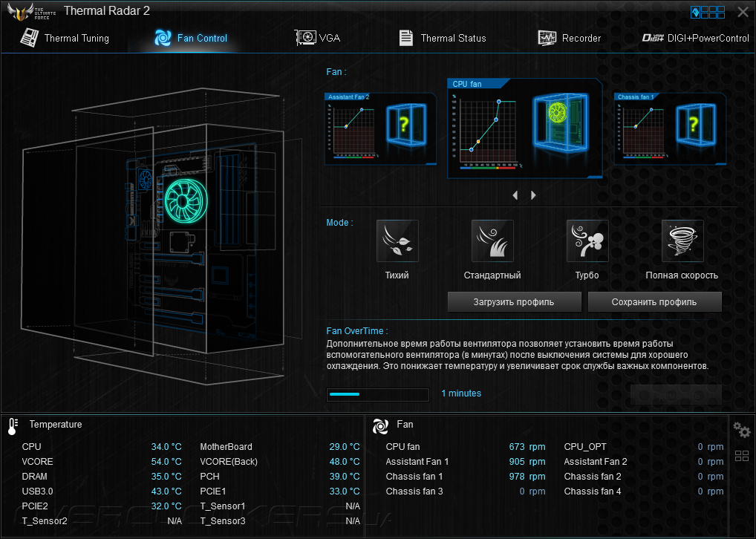Screen dimensions: 756x539
Task: Open the Thermal Tuning tab
Action: (65, 38)
